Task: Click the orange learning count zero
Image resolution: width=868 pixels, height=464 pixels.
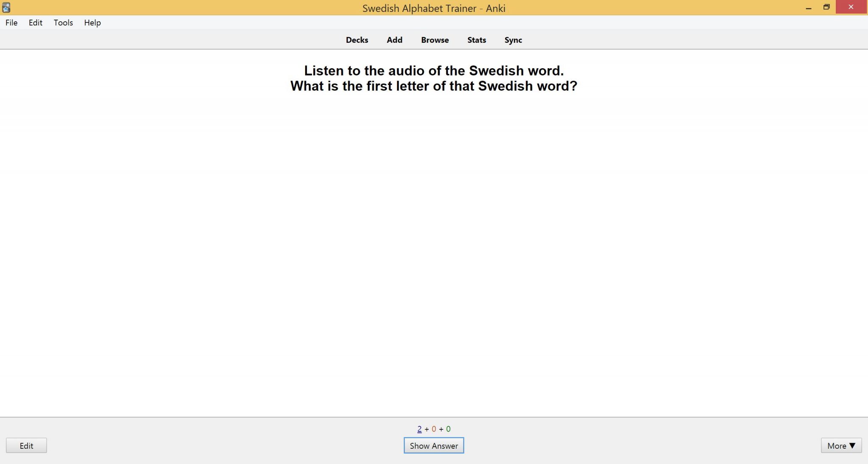Action: click(433, 429)
